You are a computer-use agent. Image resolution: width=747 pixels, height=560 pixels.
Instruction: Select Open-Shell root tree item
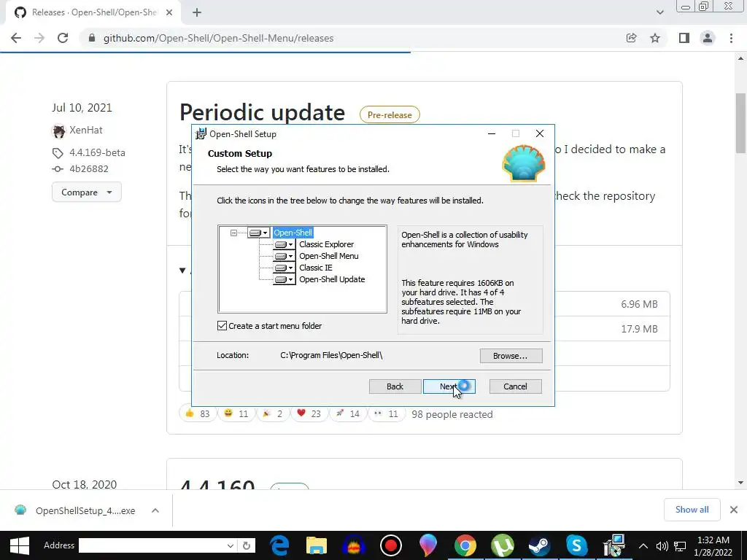pos(293,233)
